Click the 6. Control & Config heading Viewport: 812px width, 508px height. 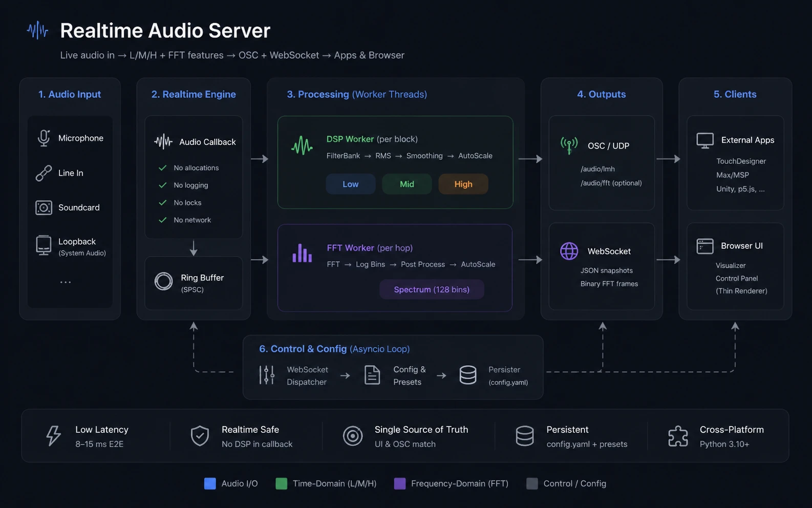click(334, 349)
